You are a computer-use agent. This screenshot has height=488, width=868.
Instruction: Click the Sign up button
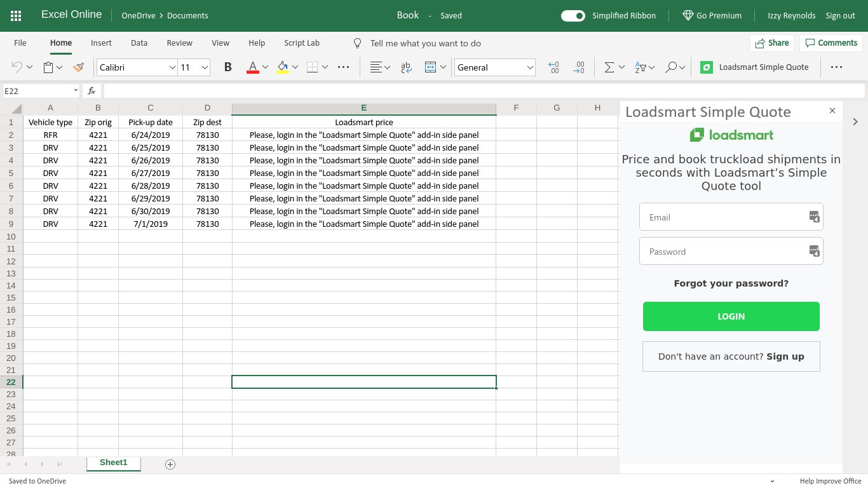(731, 356)
